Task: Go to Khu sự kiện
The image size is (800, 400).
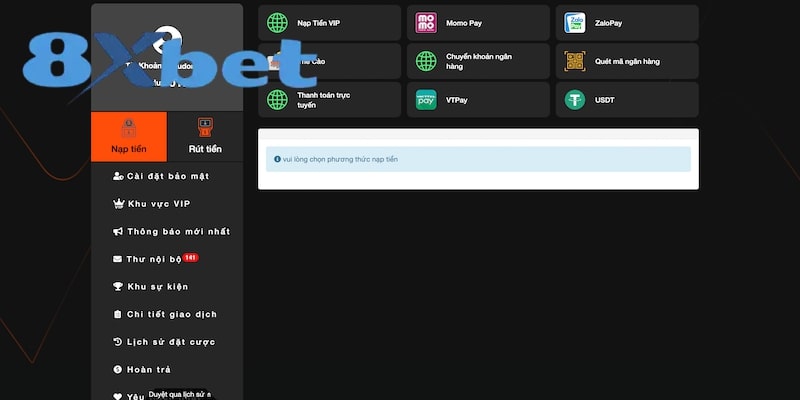Action: tap(157, 287)
